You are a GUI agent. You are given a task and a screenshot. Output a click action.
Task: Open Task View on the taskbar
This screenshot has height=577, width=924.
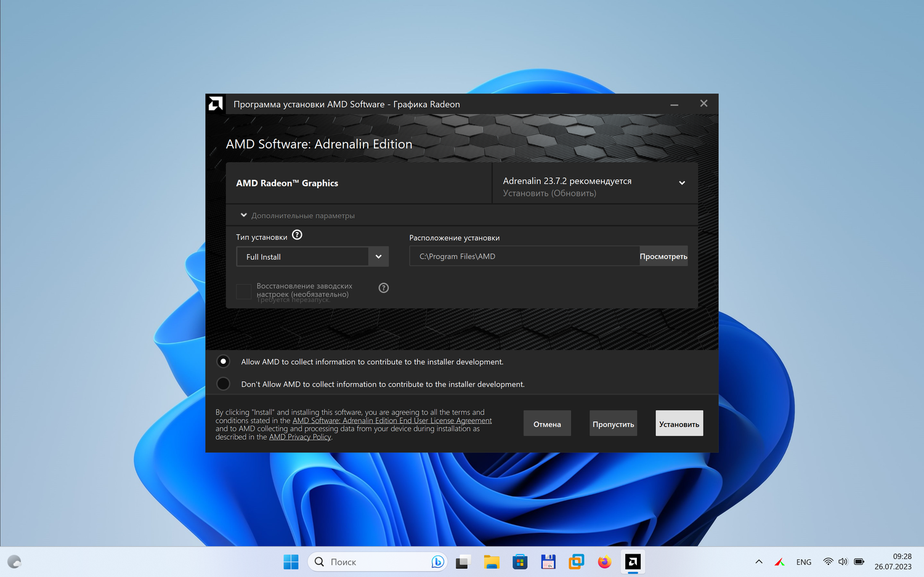[x=463, y=562]
